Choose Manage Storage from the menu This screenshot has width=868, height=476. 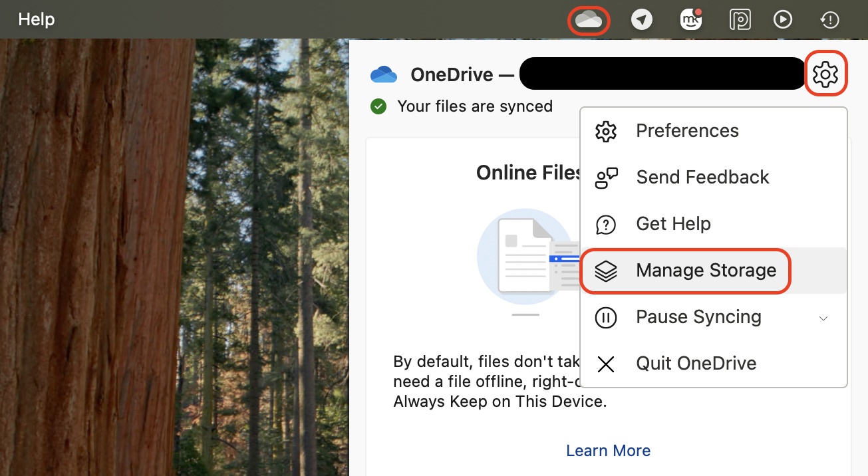click(x=706, y=271)
